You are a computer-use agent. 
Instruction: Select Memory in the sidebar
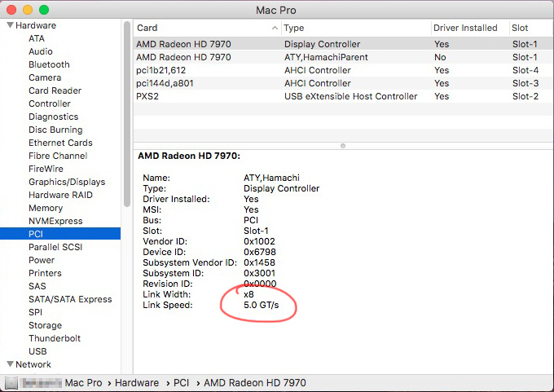(x=46, y=208)
